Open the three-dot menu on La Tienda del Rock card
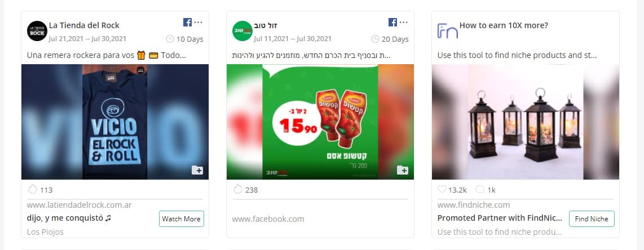 click(x=199, y=22)
